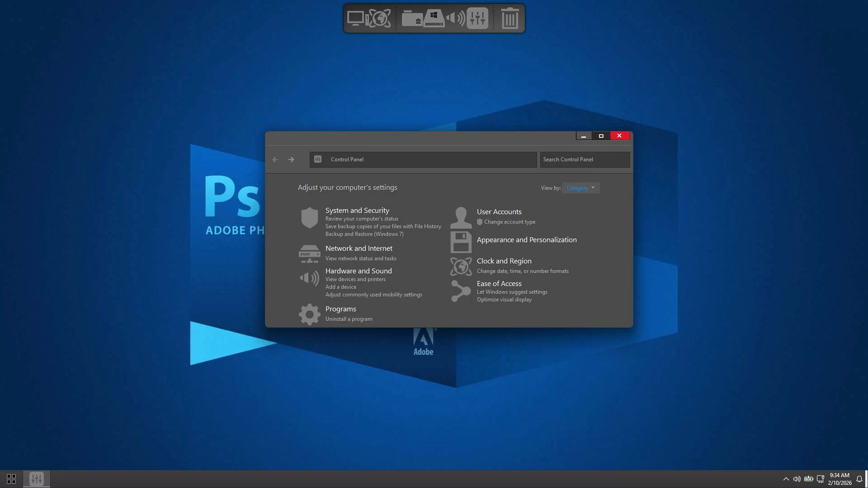This screenshot has width=868, height=488.
Task: Open the Network and Internet category
Action: 359,249
